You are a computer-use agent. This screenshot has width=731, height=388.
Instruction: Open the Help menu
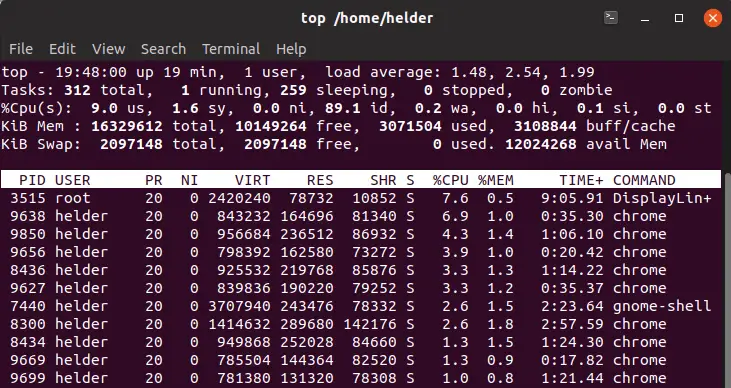click(x=291, y=49)
